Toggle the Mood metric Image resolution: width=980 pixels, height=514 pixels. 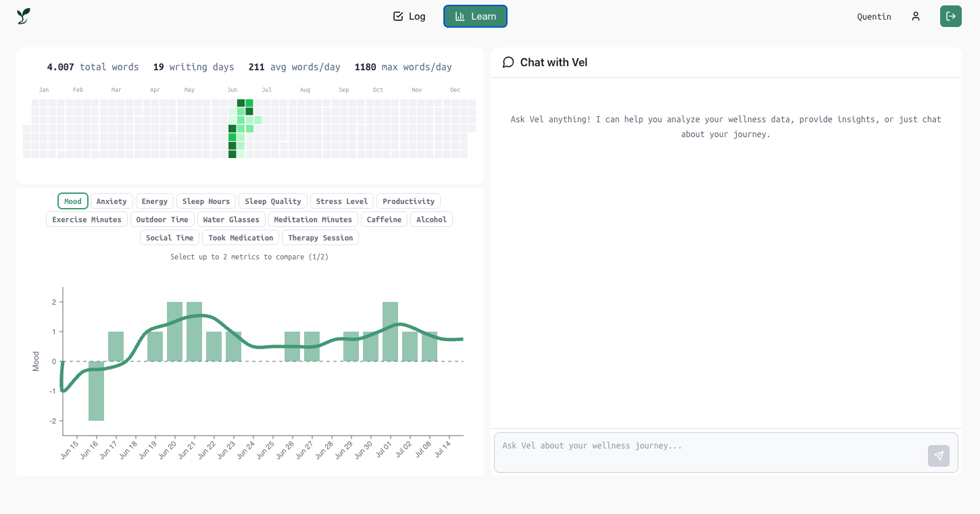(x=73, y=201)
